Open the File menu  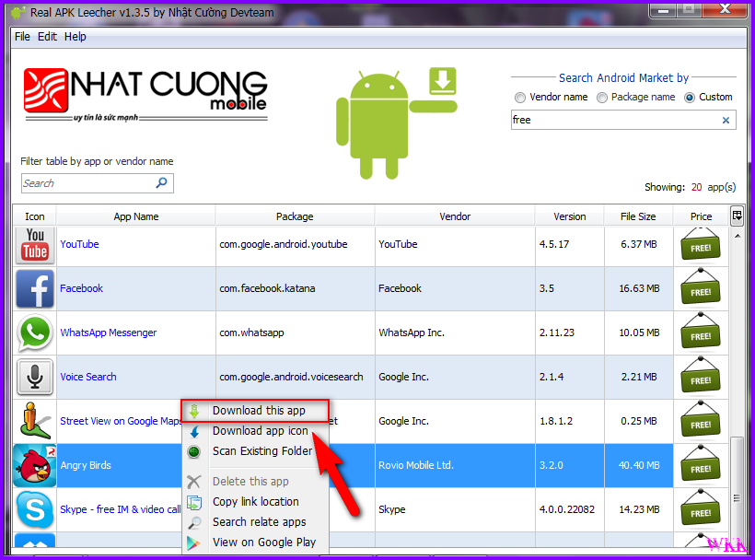coord(22,37)
